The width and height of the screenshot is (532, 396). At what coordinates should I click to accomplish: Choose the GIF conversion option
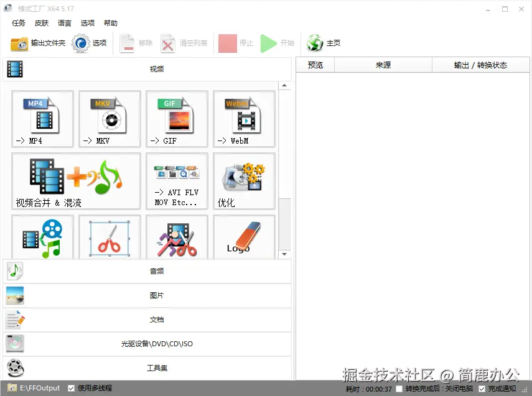176,119
